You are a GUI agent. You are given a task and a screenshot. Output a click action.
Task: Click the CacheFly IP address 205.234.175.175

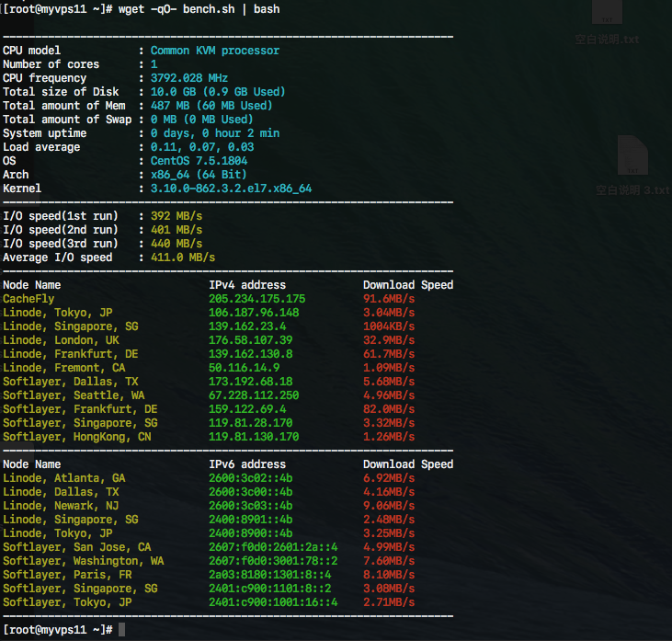256,299
